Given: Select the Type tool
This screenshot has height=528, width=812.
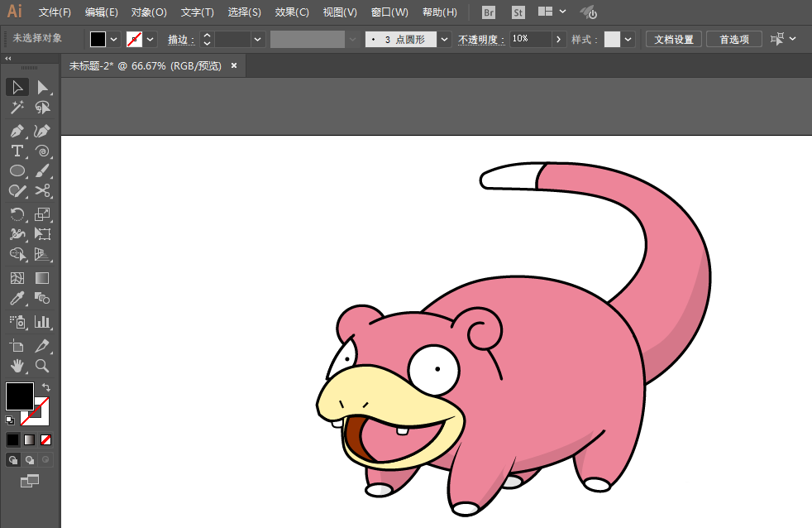Looking at the screenshot, I should pyautogui.click(x=17, y=151).
